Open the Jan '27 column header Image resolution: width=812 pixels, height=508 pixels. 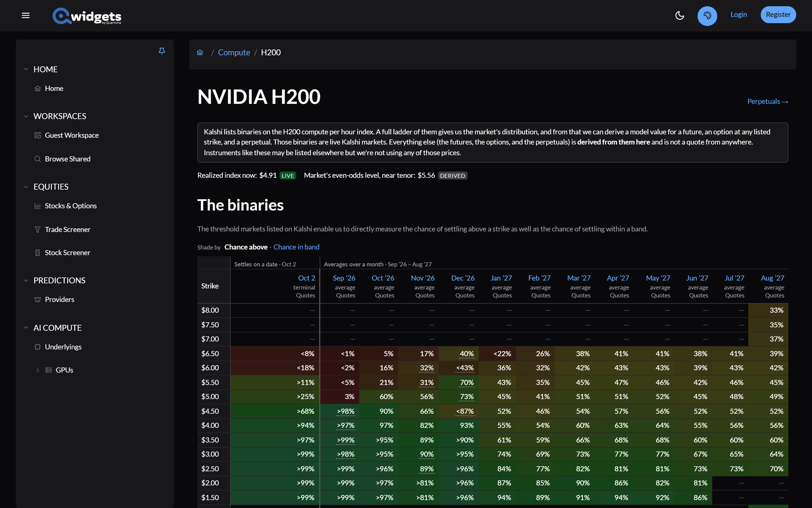coord(501,278)
